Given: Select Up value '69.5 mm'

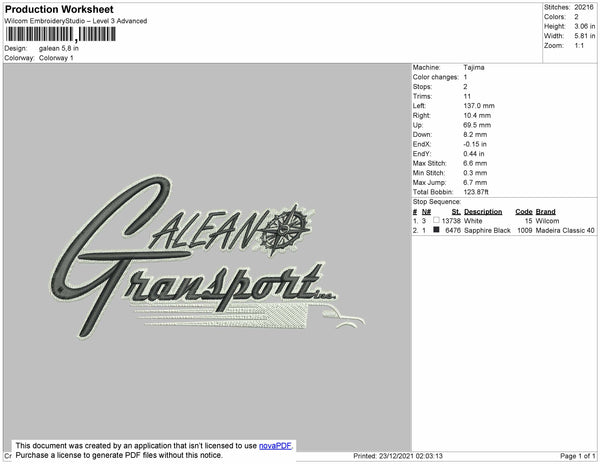Looking at the screenshot, I should click(x=477, y=125).
